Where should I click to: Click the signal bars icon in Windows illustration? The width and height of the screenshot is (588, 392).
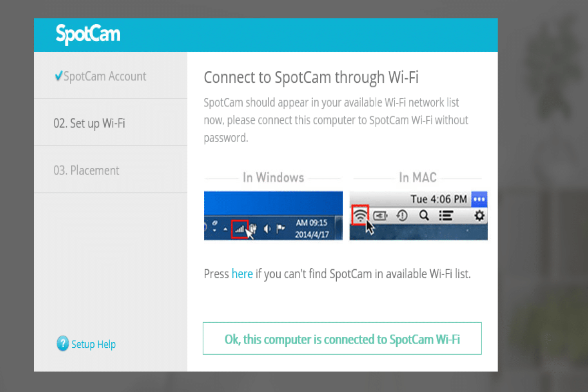[x=240, y=229]
